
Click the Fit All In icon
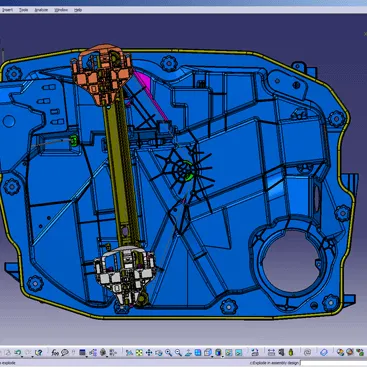click(x=139, y=353)
